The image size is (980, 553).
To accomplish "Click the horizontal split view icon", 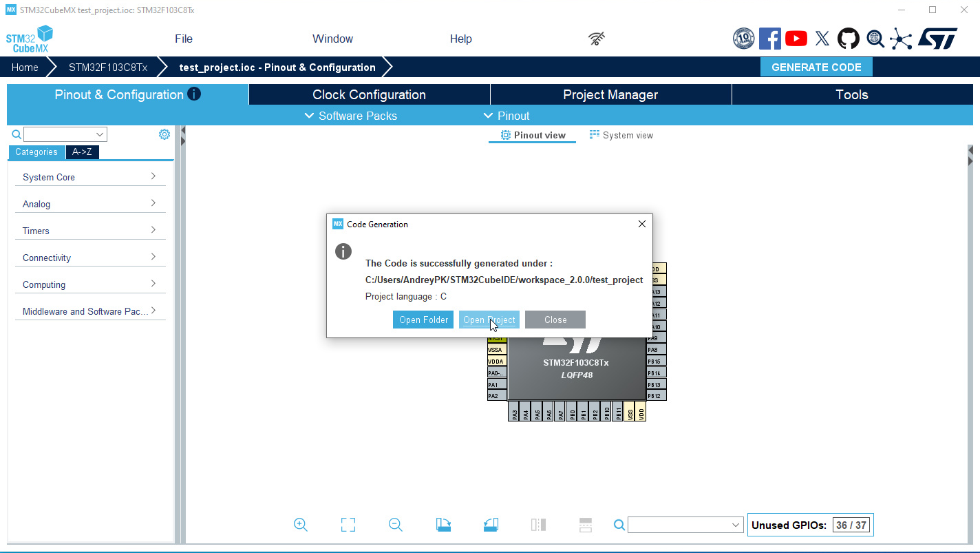I will (x=586, y=525).
